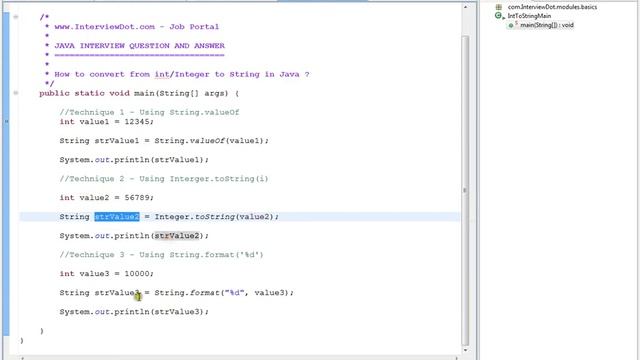Viewport: 640px width, 360px height.
Task: Click the editor vertical scrollbar up arrow
Action: [x=465, y=7]
